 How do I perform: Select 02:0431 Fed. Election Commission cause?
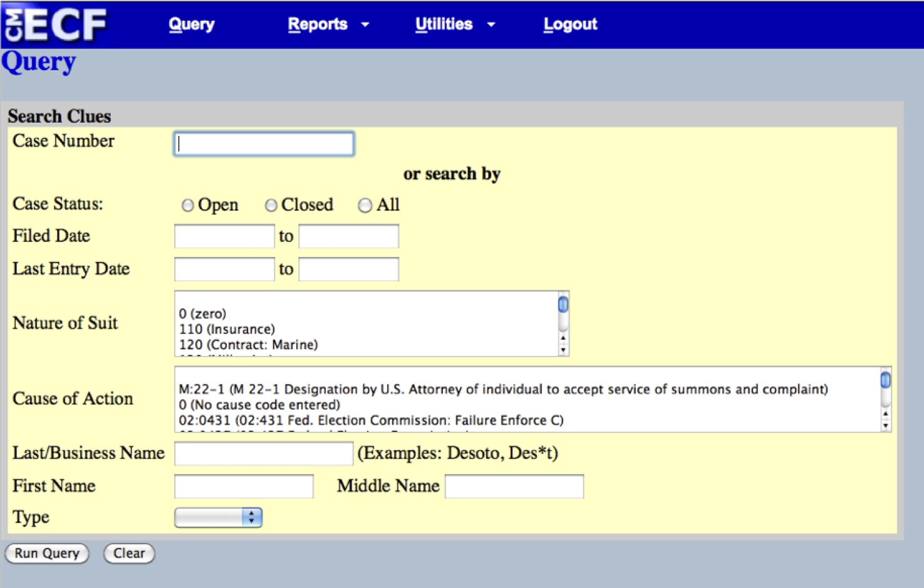pyautogui.click(x=371, y=420)
